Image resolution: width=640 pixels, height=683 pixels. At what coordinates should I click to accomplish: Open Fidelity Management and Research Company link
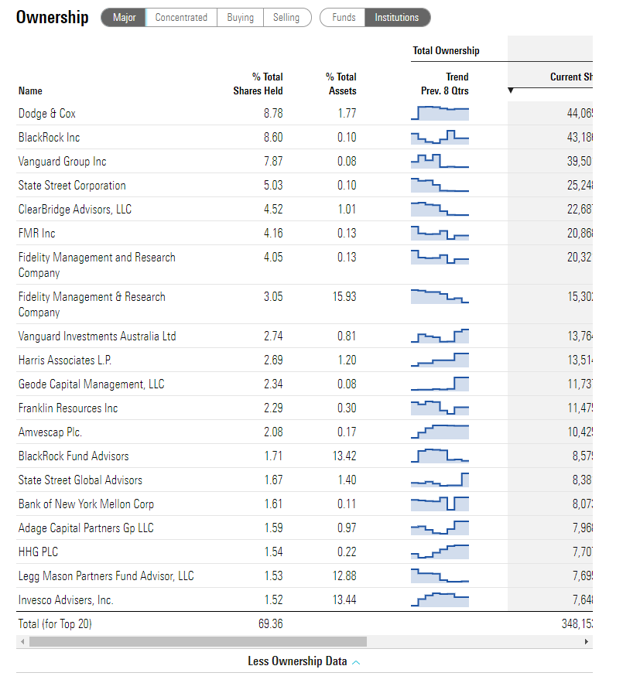click(97, 265)
